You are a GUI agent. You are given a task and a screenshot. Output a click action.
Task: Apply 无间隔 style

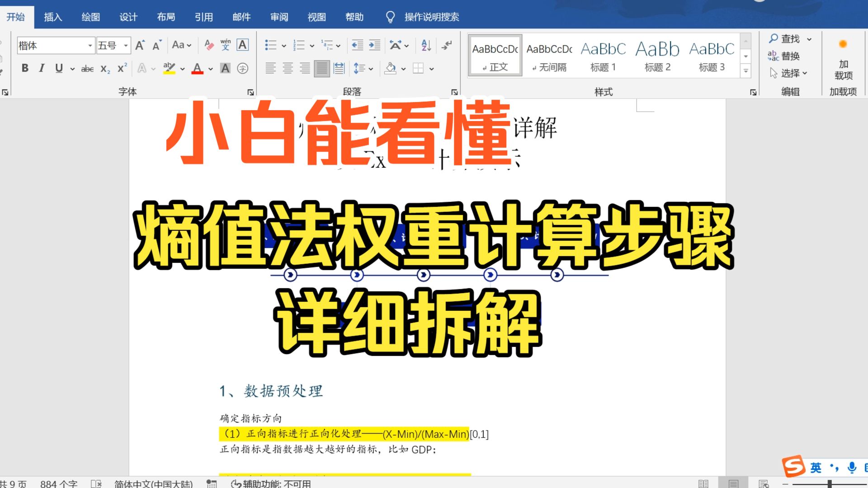(x=549, y=56)
